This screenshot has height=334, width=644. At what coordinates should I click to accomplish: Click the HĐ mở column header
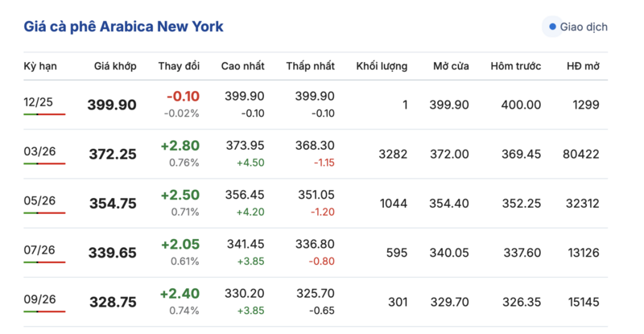pos(583,66)
